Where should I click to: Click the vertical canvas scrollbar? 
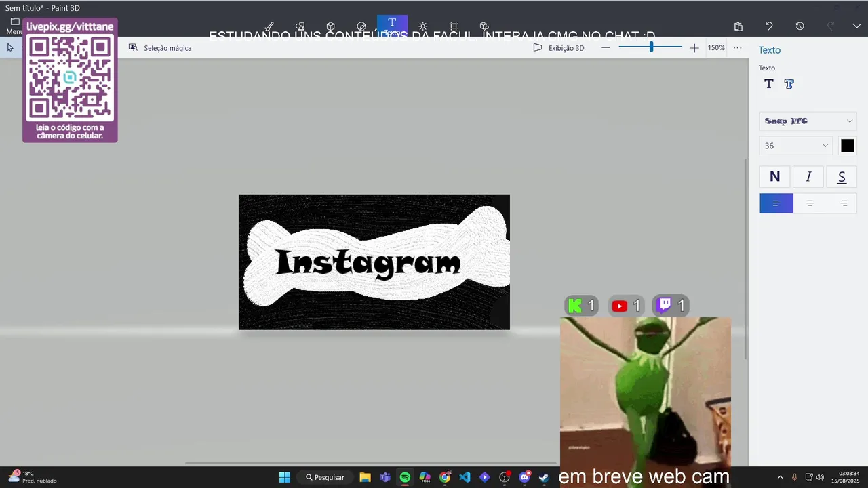746,258
